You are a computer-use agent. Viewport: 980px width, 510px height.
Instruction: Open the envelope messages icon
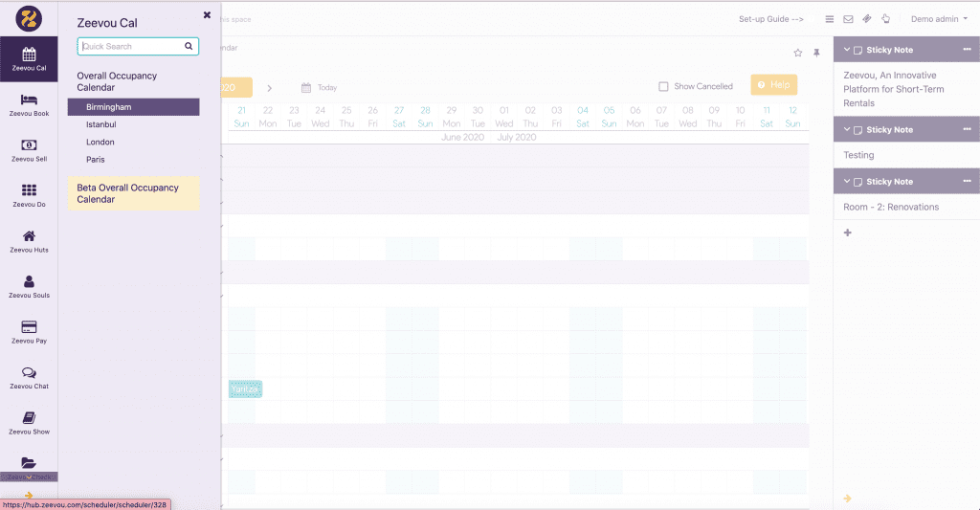[x=848, y=19]
